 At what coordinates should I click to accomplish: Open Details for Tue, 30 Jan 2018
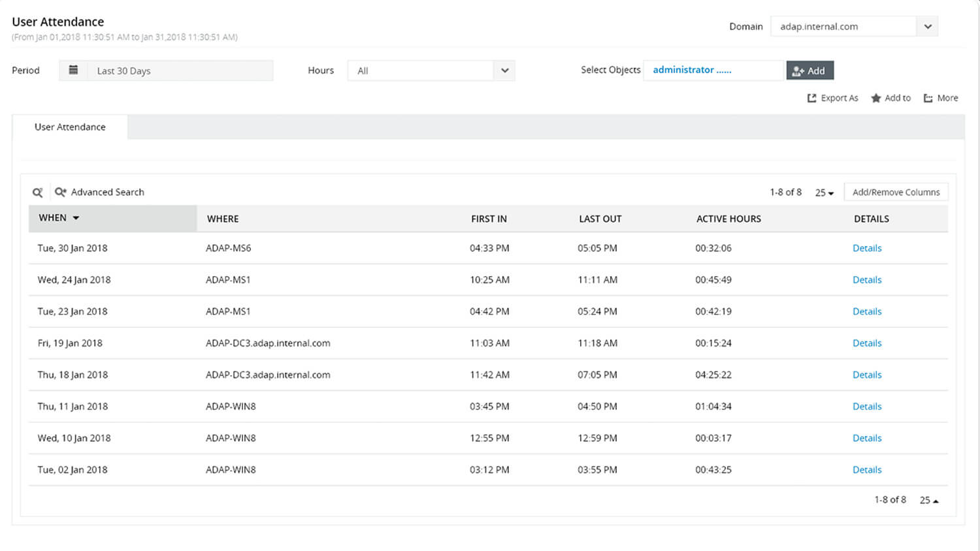(867, 248)
